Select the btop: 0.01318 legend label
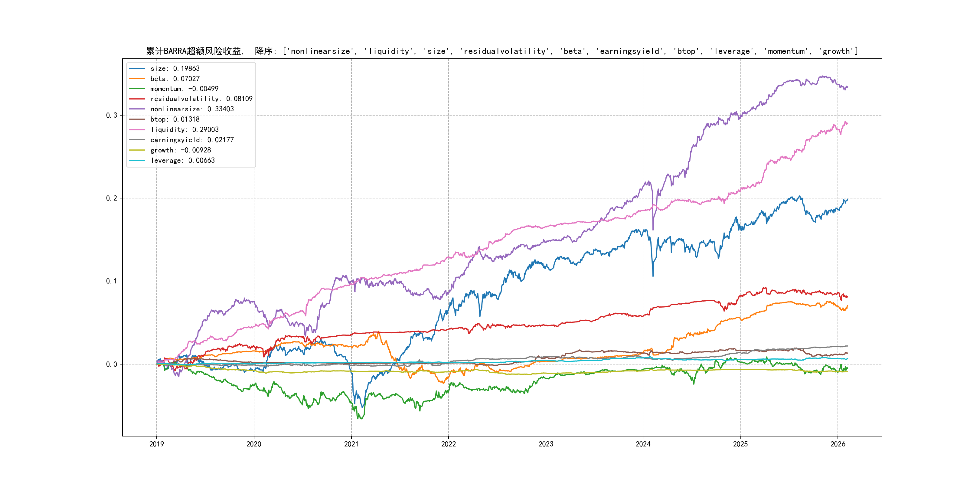 175,119
